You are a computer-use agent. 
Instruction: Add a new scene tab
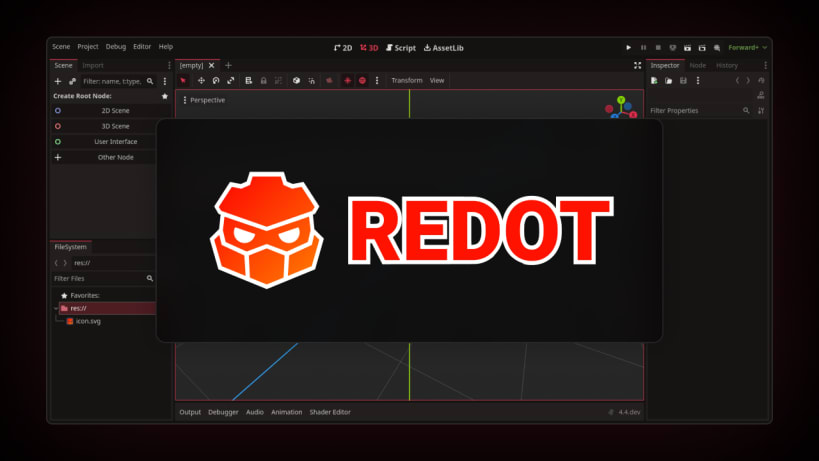[x=228, y=65]
